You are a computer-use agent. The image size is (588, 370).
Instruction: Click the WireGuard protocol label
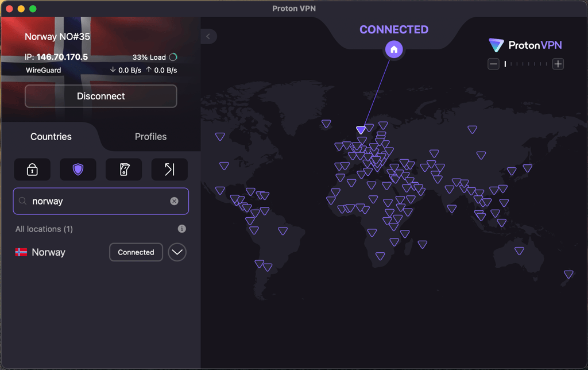(43, 70)
